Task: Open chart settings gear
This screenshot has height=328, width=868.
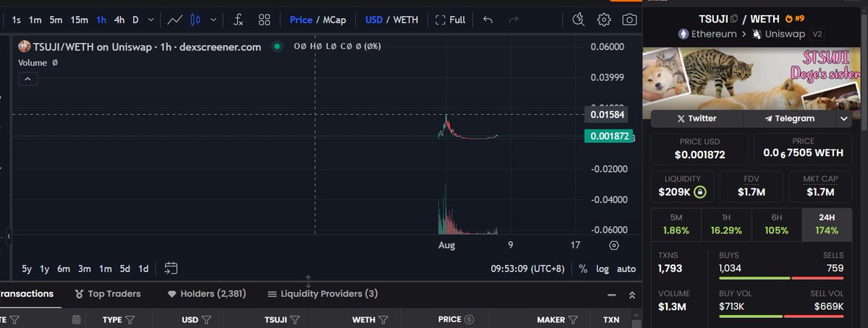Action: [605, 20]
